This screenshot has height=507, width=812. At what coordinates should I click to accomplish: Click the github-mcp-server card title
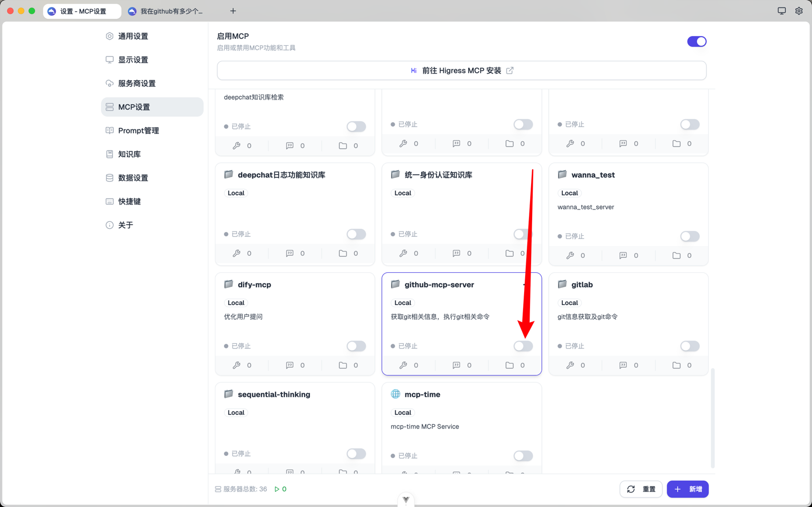coord(439,285)
